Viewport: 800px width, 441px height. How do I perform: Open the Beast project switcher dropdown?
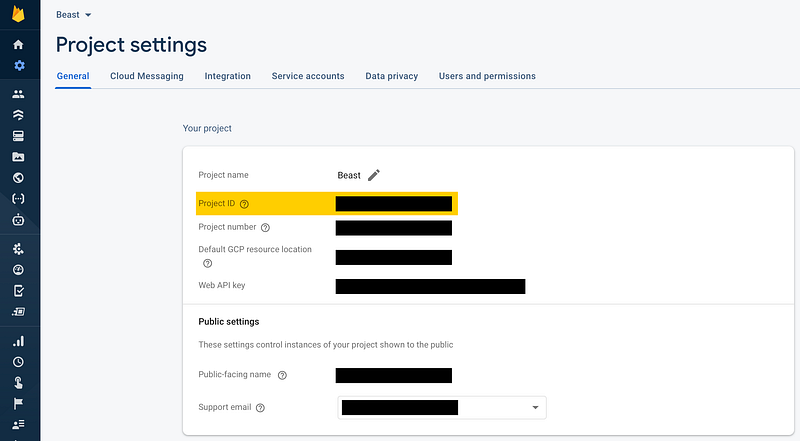coord(73,15)
